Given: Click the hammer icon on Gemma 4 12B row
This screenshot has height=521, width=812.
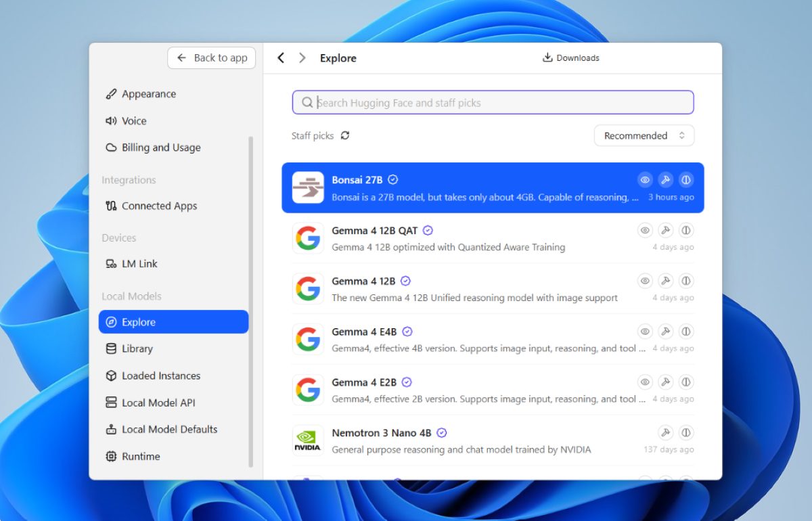Looking at the screenshot, I should (x=666, y=281).
